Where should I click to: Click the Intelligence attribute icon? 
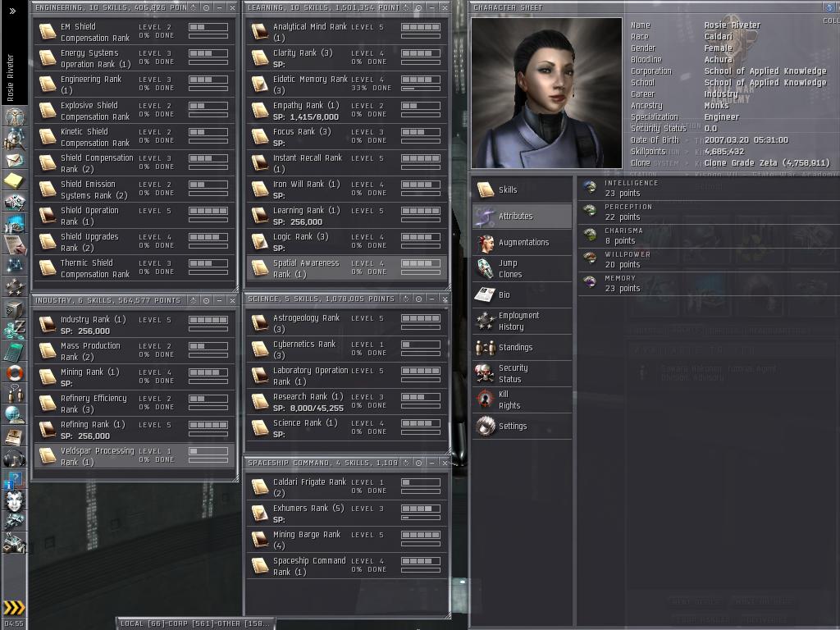click(x=591, y=187)
